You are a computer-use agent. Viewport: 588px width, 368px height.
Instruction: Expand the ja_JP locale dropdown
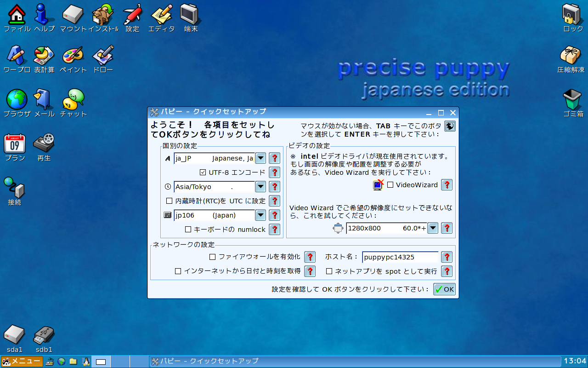(x=260, y=158)
